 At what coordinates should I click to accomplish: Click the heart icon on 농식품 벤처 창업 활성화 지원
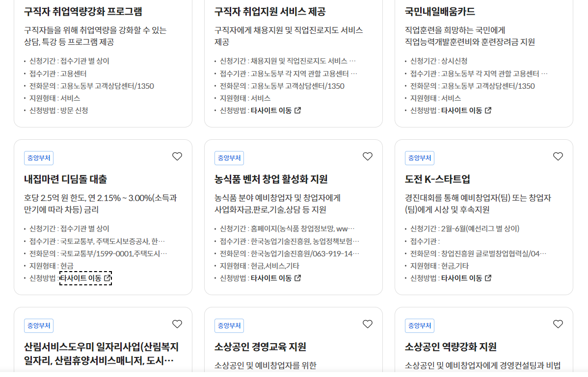click(x=367, y=156)
